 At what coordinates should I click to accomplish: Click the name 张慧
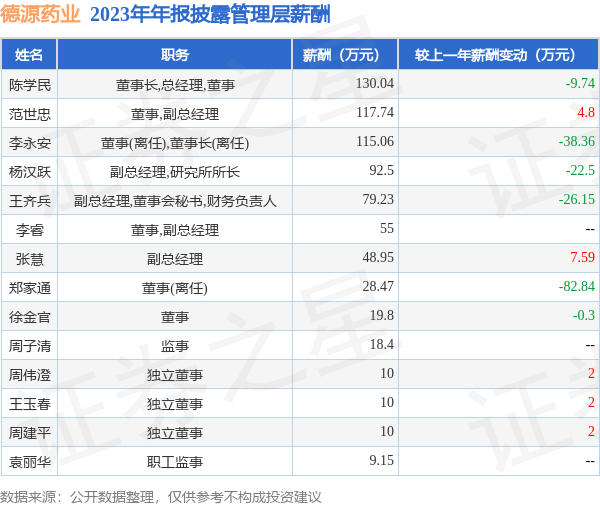click(30, 259)
